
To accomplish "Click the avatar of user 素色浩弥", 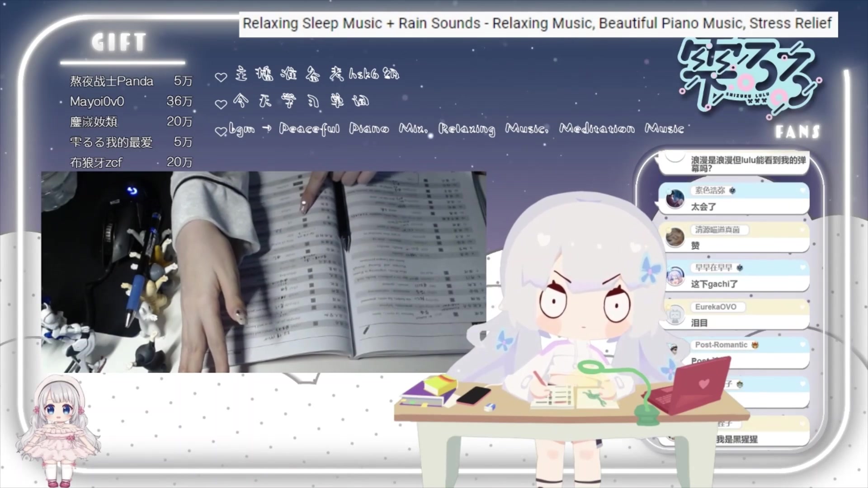I will 675,199.
